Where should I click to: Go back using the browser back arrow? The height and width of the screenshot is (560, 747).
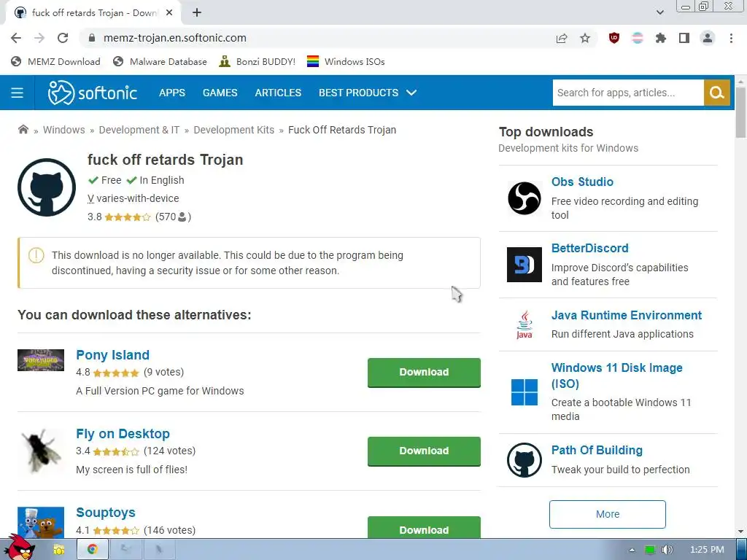[x=16, y=38]
